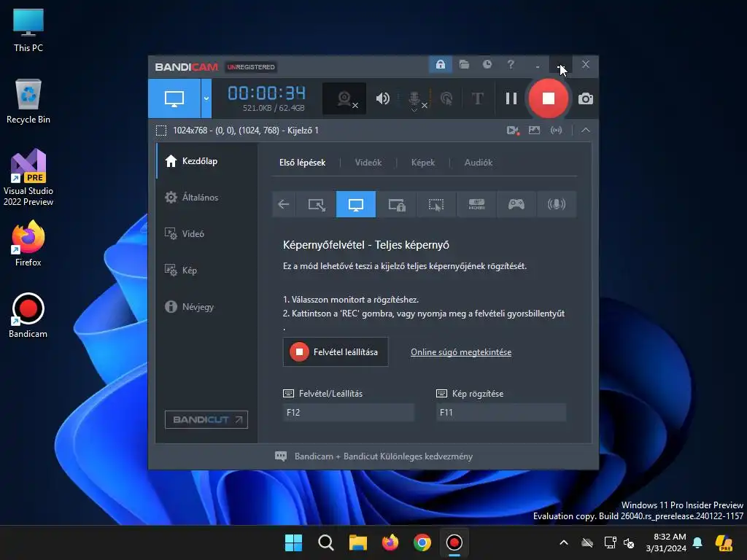Viewport: 747px width, 560px height.
Task: Select the game recording gamepad icon
Action: (516, 204)
